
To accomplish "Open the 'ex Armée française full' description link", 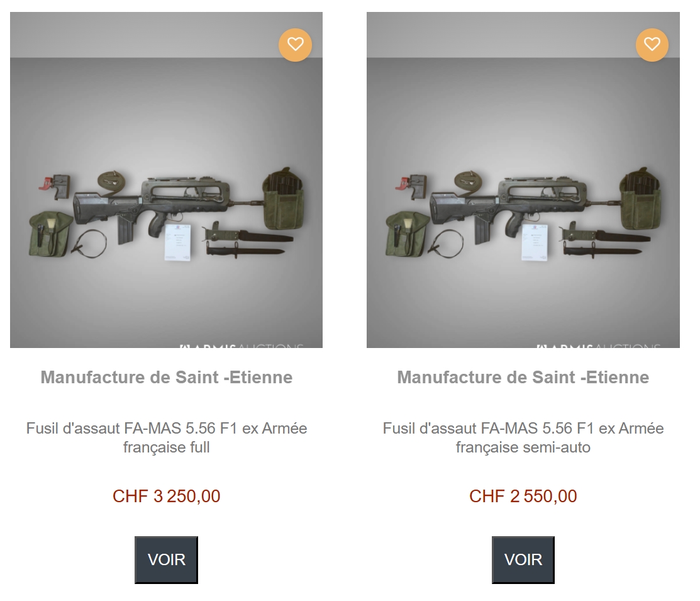I will pyautogui.click(x=166, y=438).
